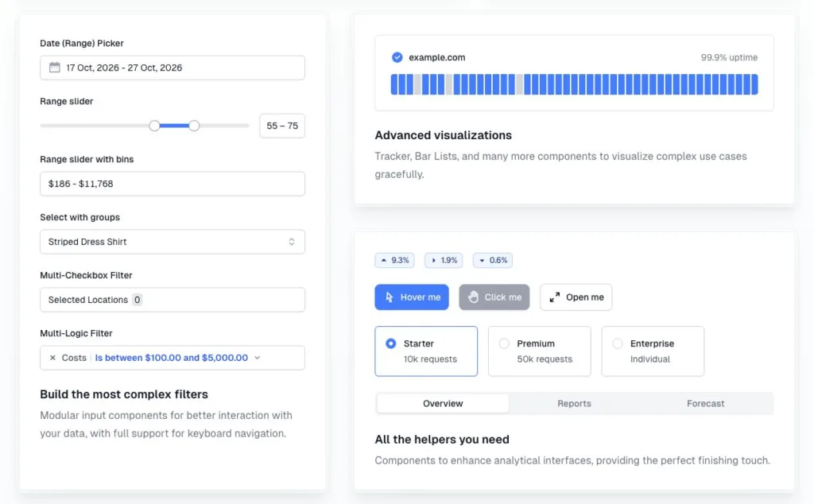
Task: Click the Selected Locations count badge 0
Action: point(137,300)
